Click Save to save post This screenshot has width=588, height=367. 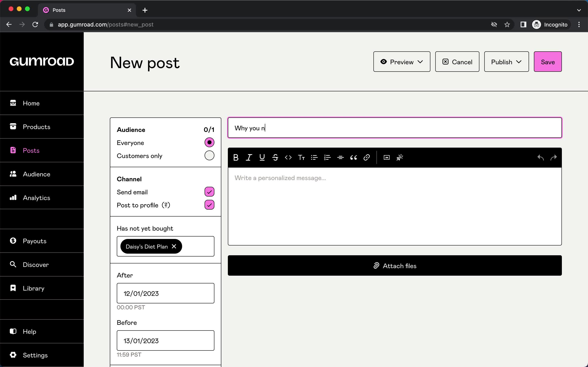coord(548,62)
